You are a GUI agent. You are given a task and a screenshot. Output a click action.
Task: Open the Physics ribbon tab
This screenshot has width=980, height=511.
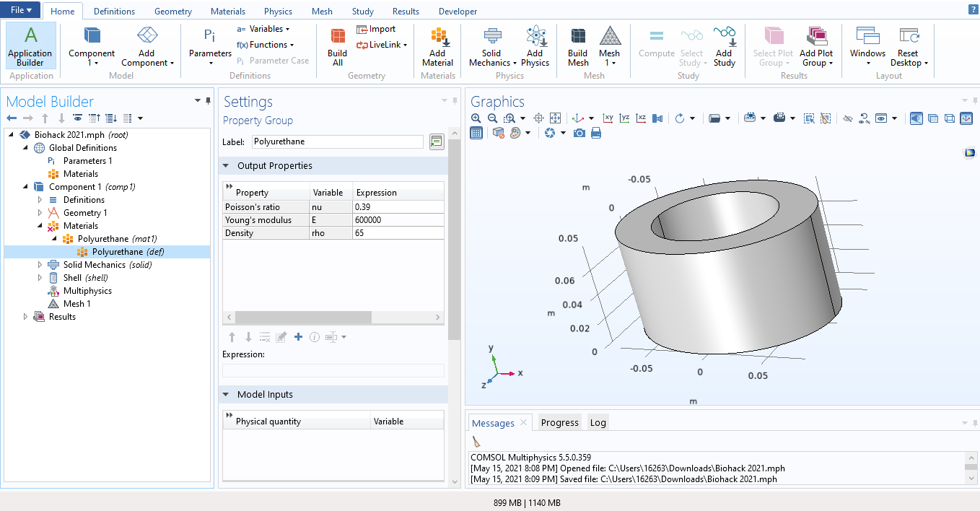(x=278, y=12)
